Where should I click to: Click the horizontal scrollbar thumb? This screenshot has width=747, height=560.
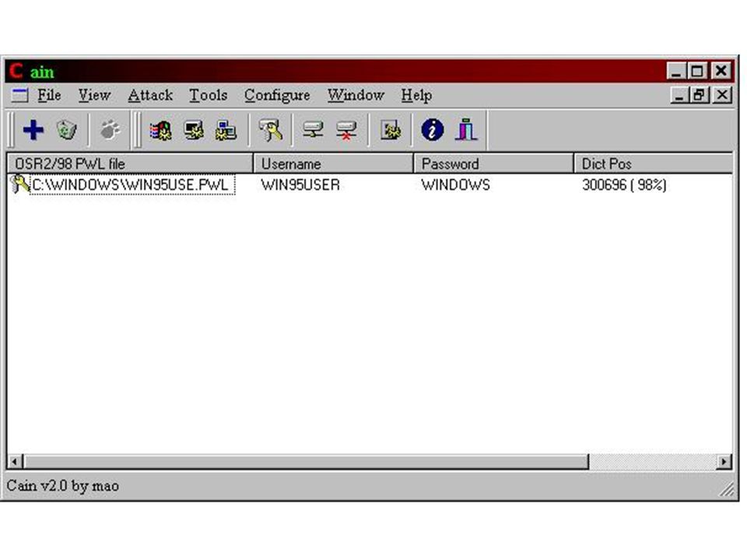pyautogui.click(x=307, y=461)
